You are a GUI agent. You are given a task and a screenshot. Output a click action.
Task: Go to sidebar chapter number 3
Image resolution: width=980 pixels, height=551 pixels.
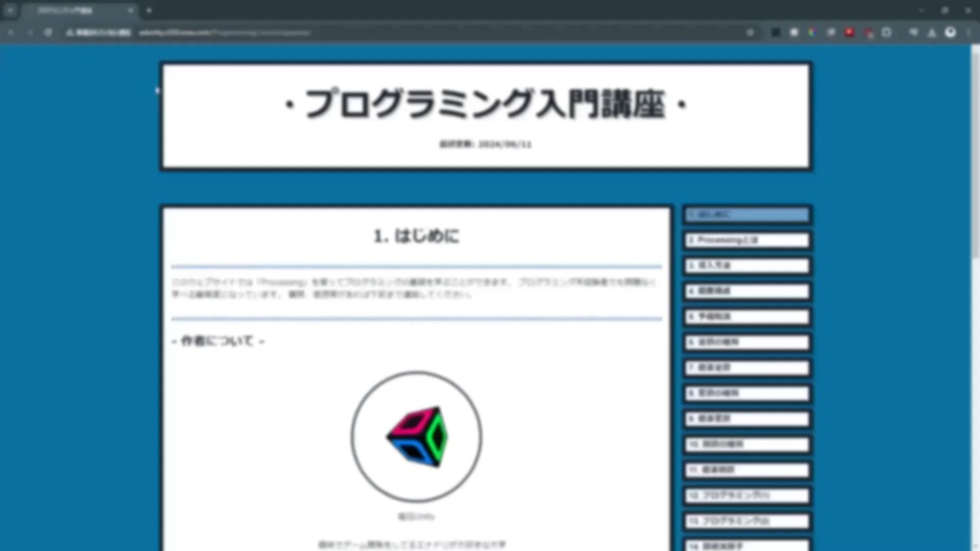click(x=746, y=266)
